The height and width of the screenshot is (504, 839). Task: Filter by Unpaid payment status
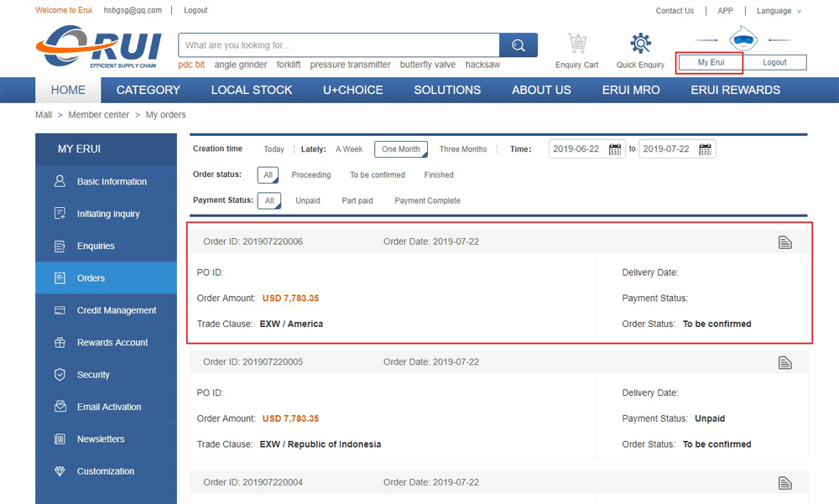point(308,200)
